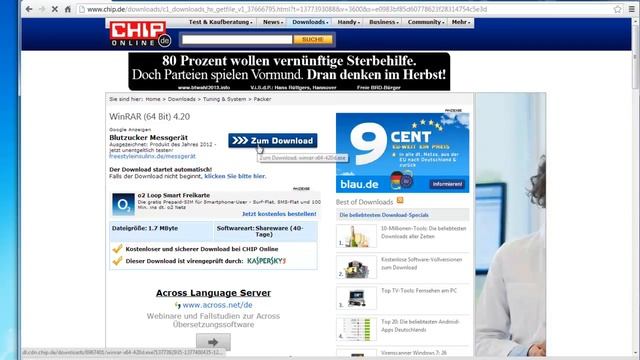This screenshot has width=640, height=360.
Task: Click the gray next arrow under the Across ad
Action: 213,342
